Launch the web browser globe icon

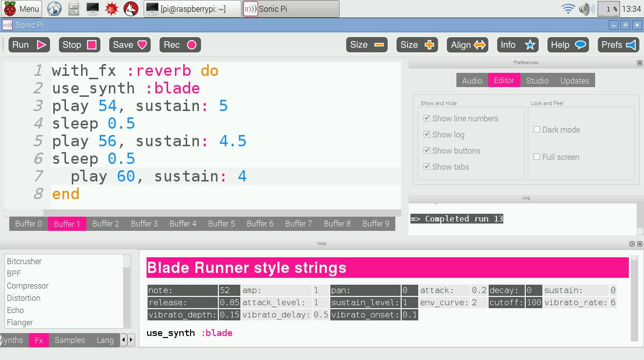[x=54, y=8]
